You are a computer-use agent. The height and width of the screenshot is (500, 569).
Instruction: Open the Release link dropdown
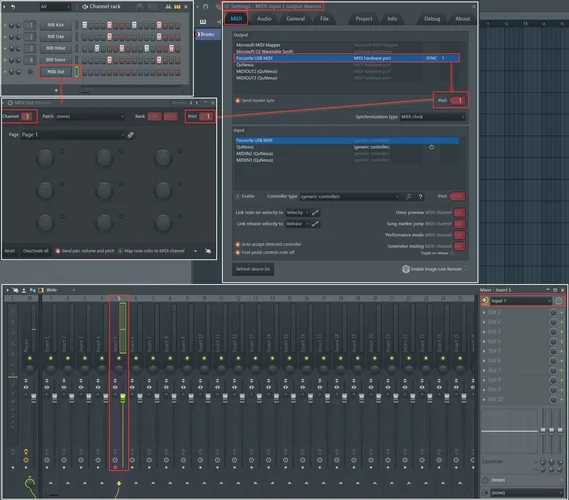[297, 224]
